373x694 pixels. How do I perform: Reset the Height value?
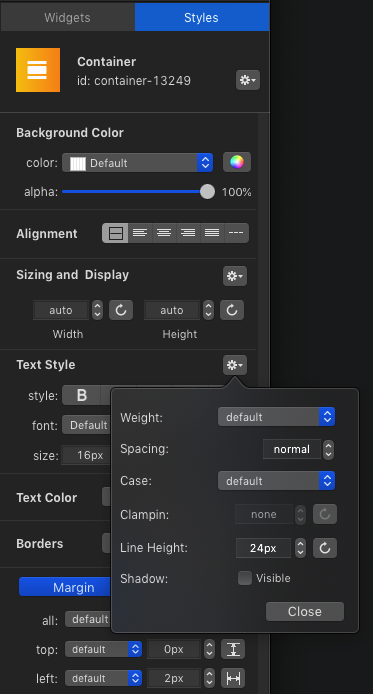[232, 310]
